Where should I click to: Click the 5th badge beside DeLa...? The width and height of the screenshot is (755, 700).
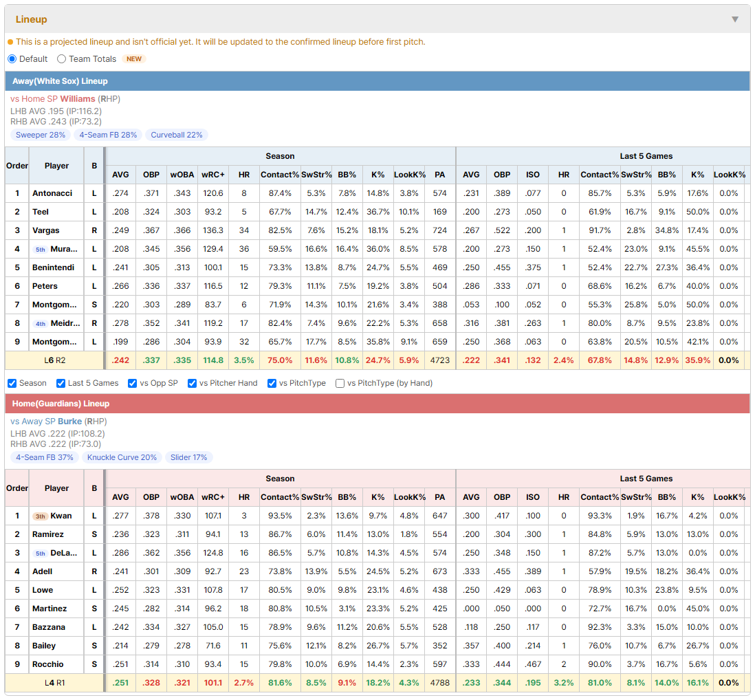pyautogui.click(x=41, y=553)
